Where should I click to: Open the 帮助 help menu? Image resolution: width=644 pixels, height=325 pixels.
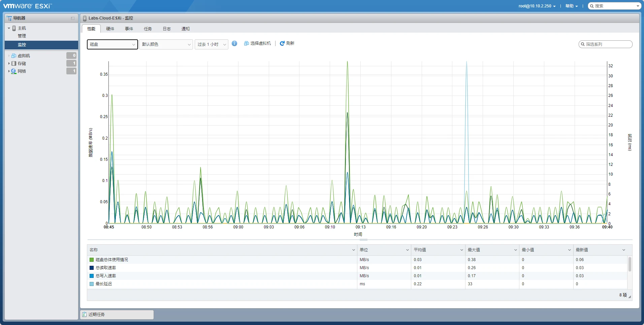(x=571, y=6)
